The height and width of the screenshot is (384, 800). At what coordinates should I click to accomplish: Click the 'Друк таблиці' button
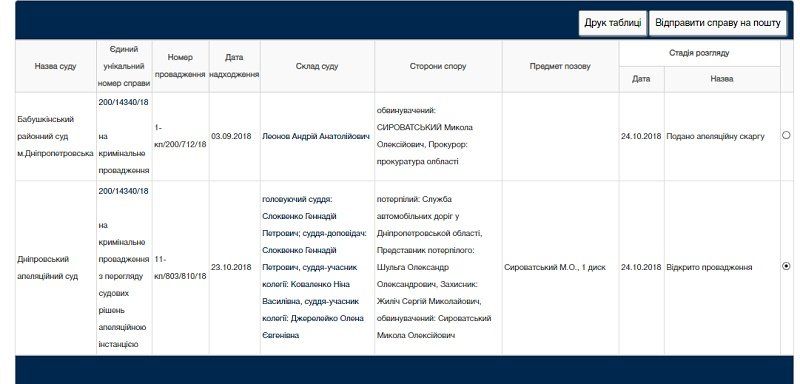click(x=613, y=23)
